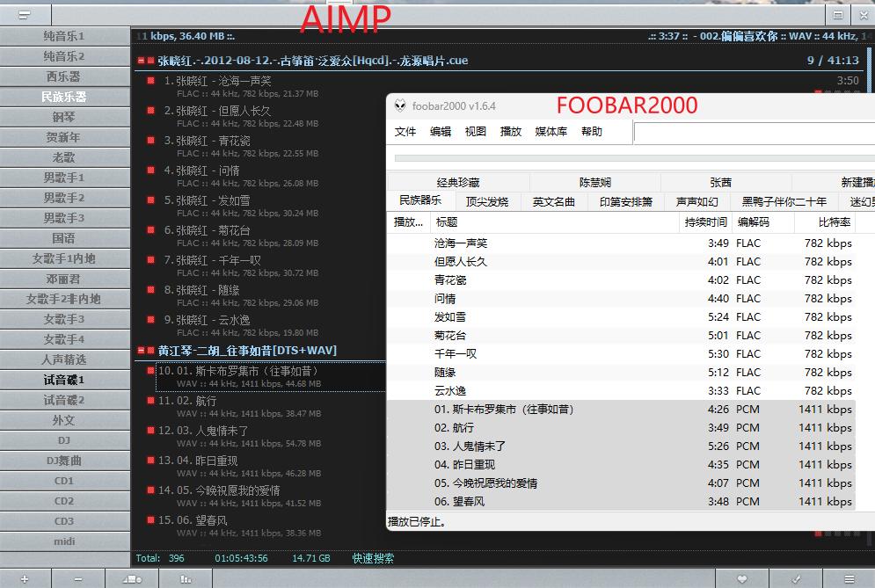Collapse the 黄江琴-二胡 playlist group
The width and height of the screenshot is (875, 588).
(x=141, y=351)
